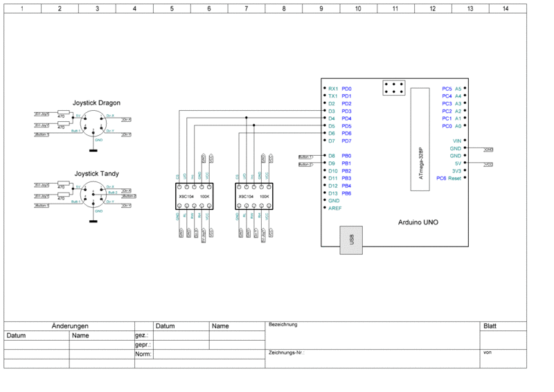Click column 10 in the top ruler
The height and width of the screenshot is (392, 554).
(358, 8)
